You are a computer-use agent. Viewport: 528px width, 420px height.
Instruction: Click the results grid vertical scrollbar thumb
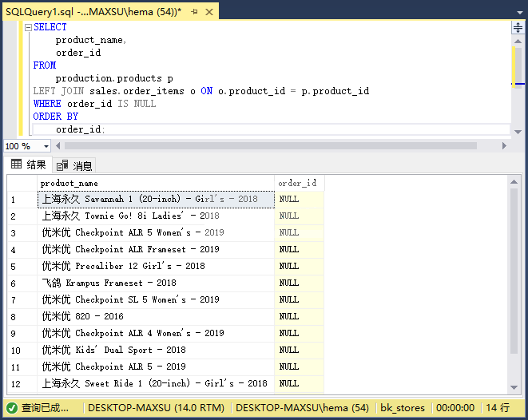tap(514, 271)
